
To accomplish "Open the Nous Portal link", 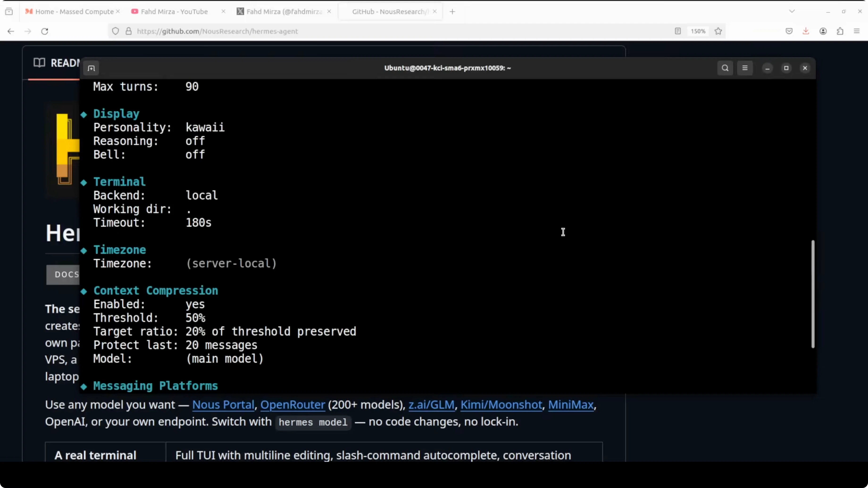I will pos(223,405).
